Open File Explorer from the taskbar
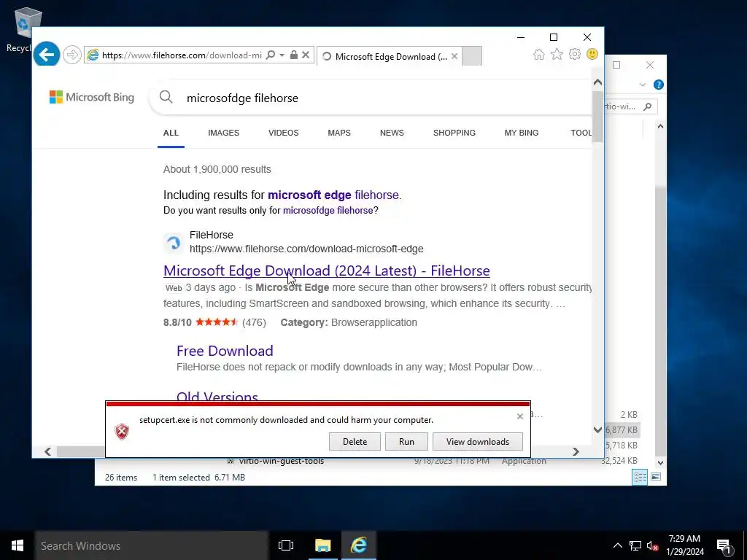Screen dimensions: 747x560 point(323,545)
